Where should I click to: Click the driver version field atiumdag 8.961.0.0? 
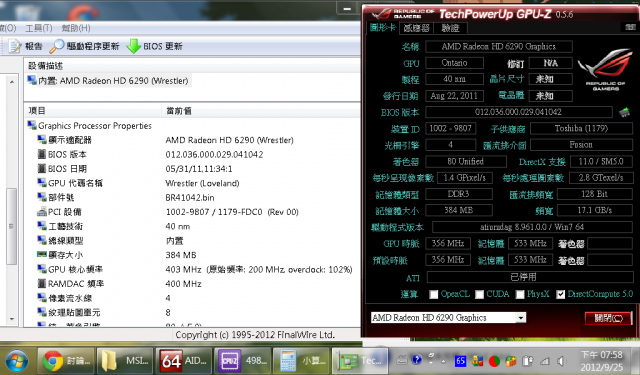click(532, 227)
